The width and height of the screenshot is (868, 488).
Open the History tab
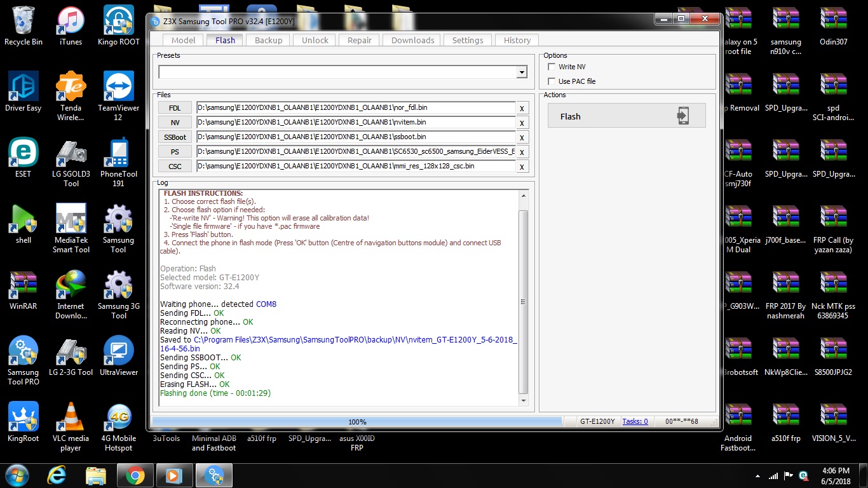tap(517, 40)
